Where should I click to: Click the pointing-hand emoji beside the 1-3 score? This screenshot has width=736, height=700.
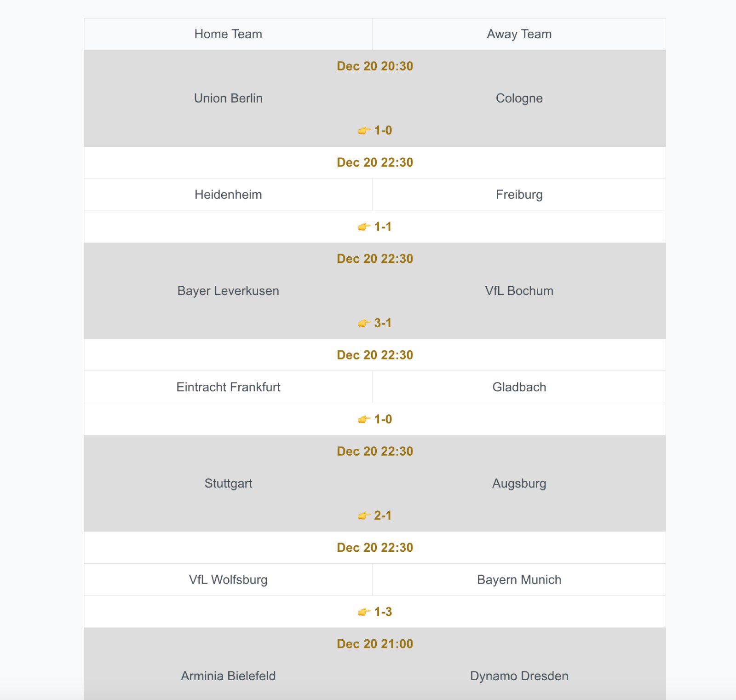tap(364, 612)
